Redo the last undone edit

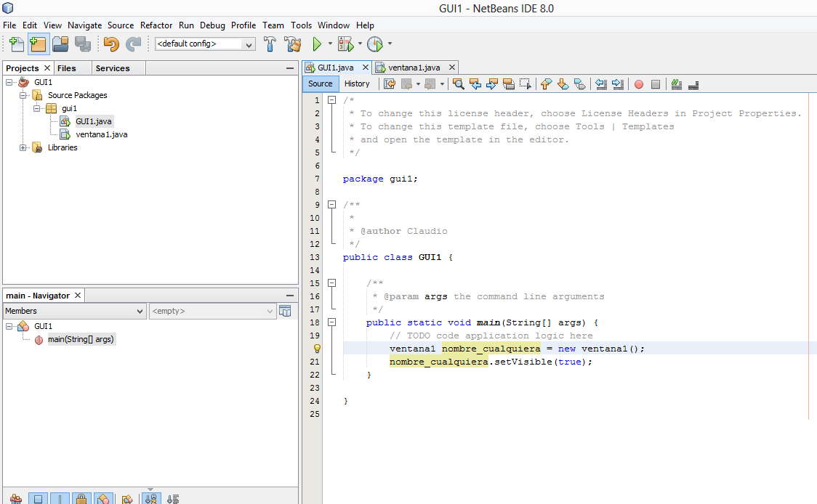pyautogui.click(x=134, y=44)
